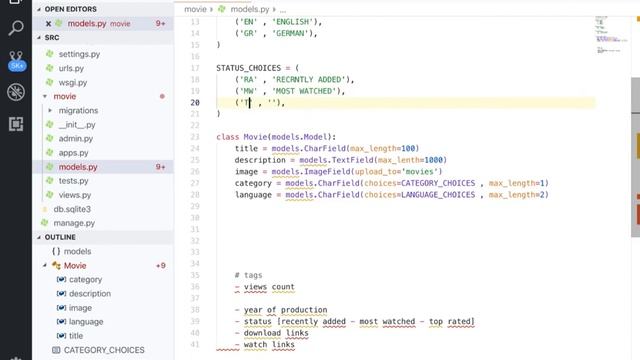Open __init__.py file
The height and width of the screenshot is (360, 640).
(x=77, y=124)
